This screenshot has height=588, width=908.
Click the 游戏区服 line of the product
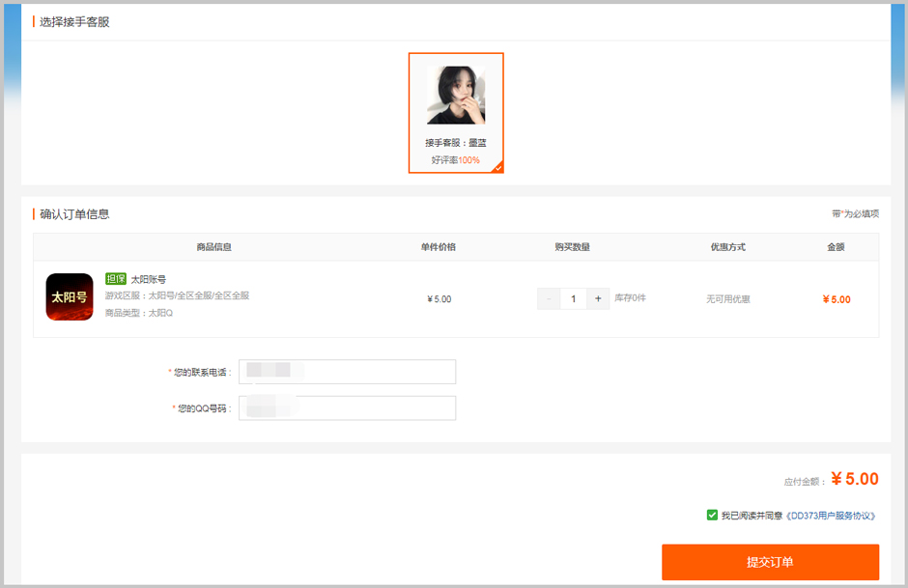(177, 295)
